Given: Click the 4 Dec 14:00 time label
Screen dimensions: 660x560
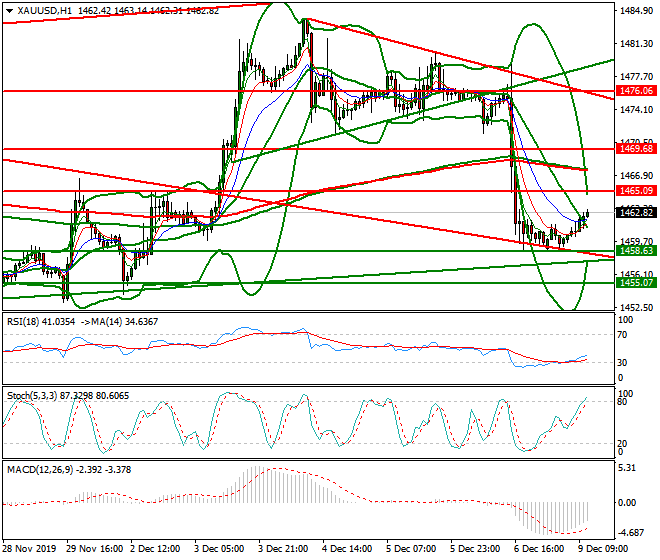Looking at the screenshot, I should click(x=347, y=549).
